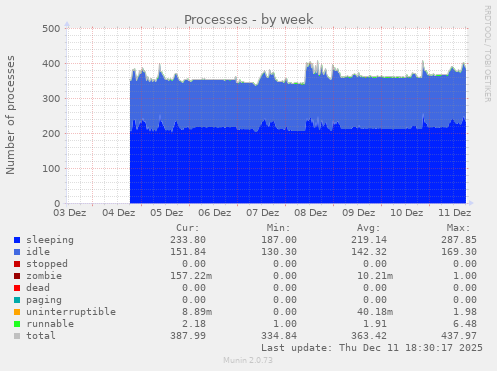This screenshot has width=497, height=371.
Task: Click idle average value 142.32
Action: point(369,252)
